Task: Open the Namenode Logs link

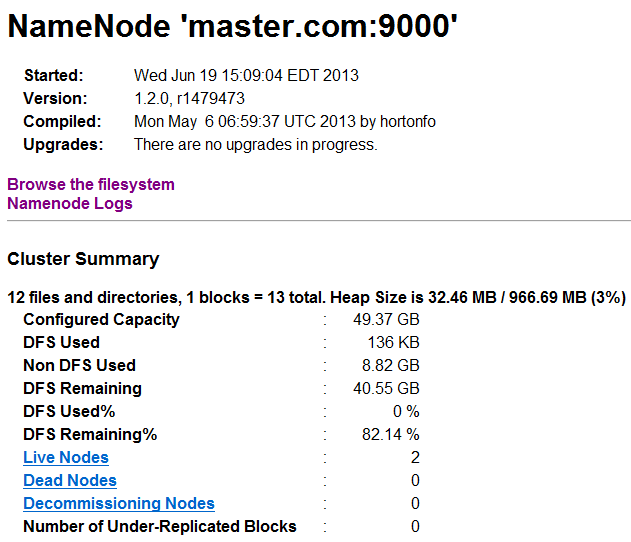Action: (x=70, y=204)
